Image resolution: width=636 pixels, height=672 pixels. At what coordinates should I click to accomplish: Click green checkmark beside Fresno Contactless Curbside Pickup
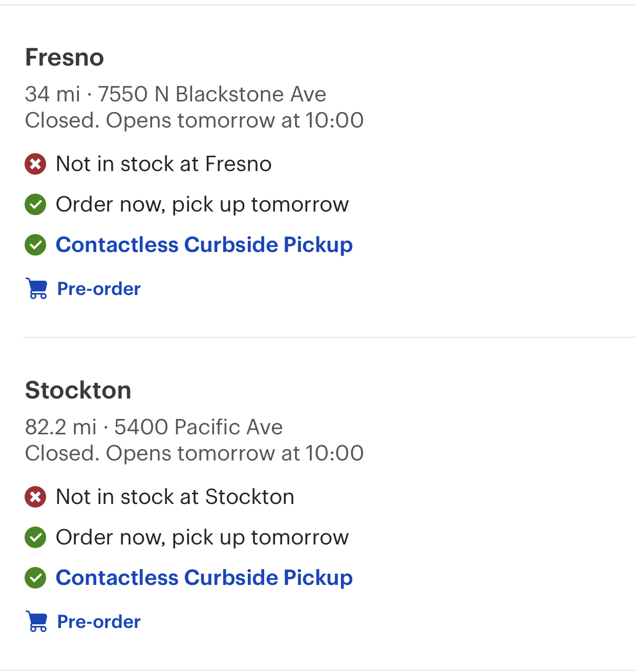[x=35, y=245]
